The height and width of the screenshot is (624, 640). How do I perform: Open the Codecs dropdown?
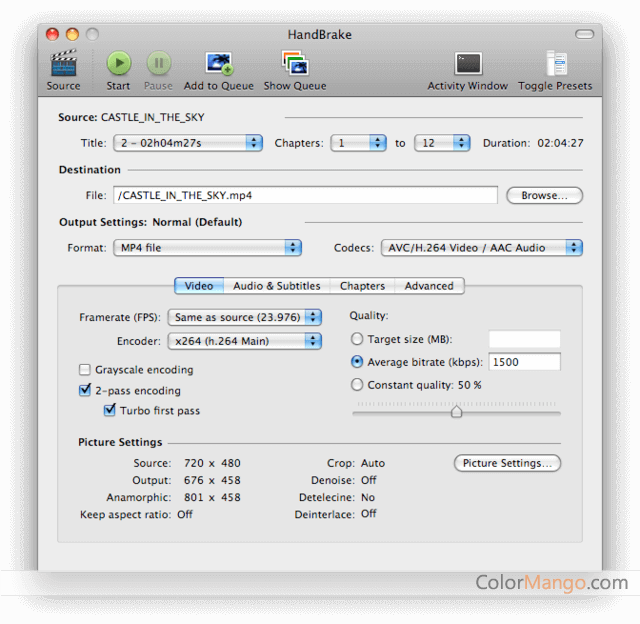click(x=482, y=248)
